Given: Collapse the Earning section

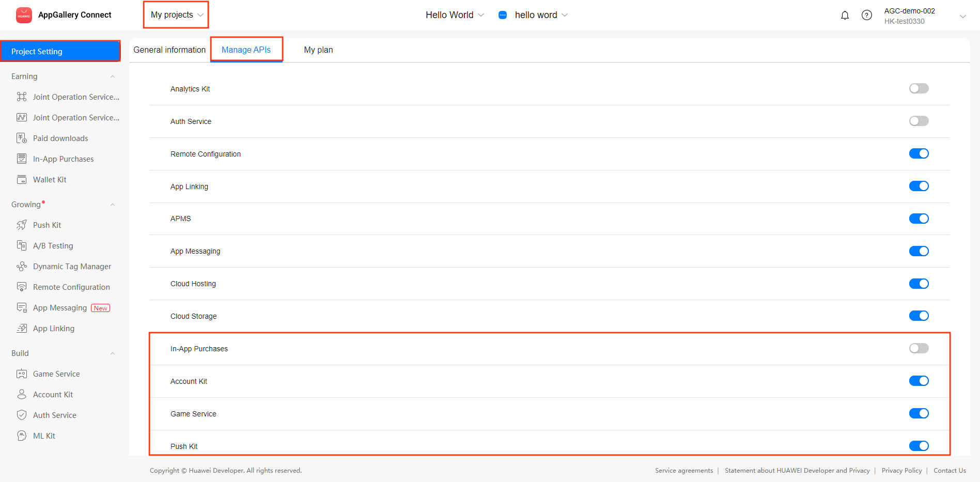Looking at the screenshot, I should tap(113, 76).
